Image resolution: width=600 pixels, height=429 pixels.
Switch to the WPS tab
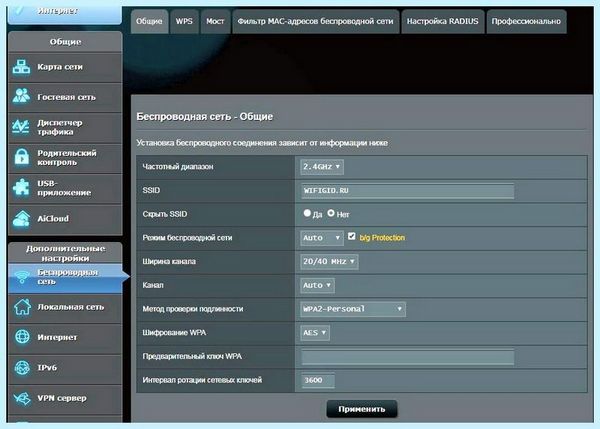click(184, 21)
